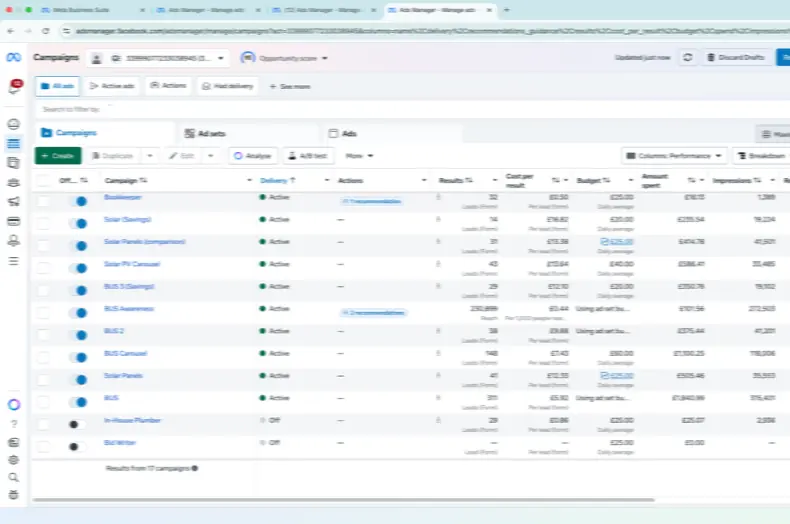
Task: Click the green Create button
Action: point(57,156)
